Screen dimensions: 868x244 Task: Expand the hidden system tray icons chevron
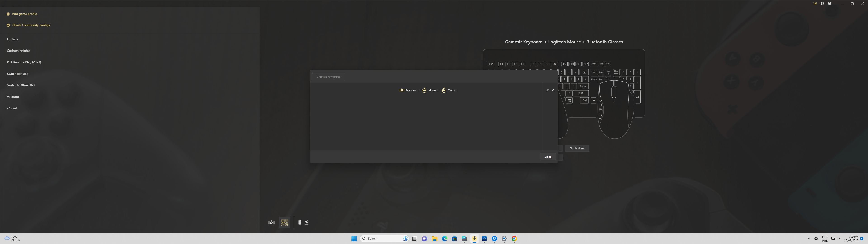coord(809,239)
